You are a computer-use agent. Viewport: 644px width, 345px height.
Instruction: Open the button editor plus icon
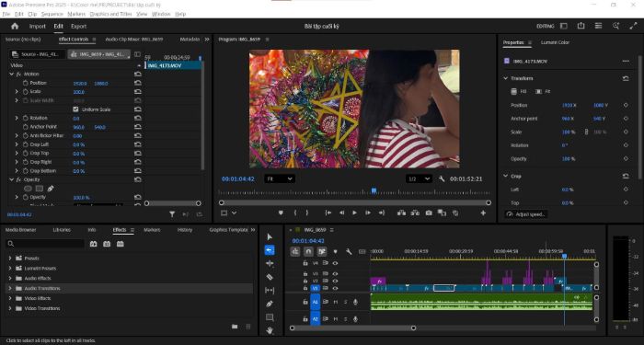point(483,213)
